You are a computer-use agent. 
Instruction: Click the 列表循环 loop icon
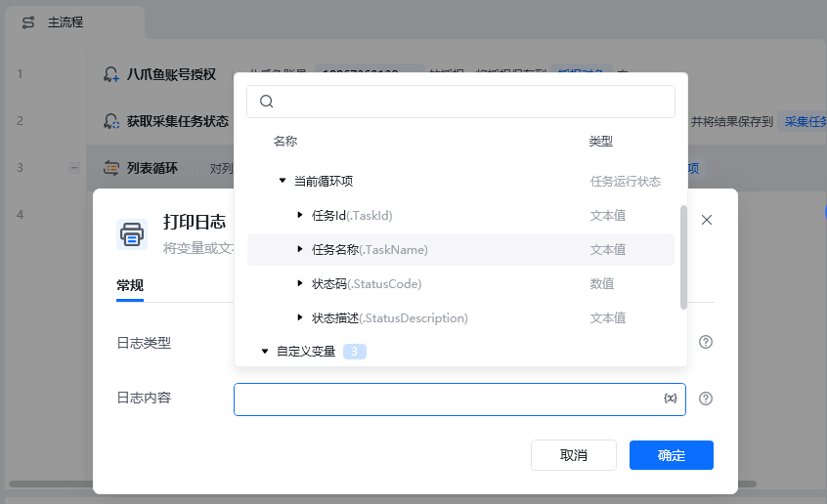(110, 168)
